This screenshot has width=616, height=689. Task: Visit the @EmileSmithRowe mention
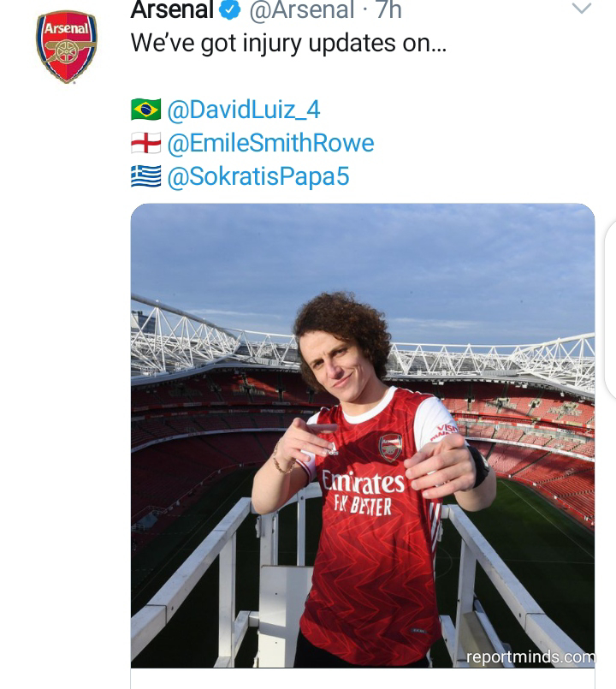(270, 143)
